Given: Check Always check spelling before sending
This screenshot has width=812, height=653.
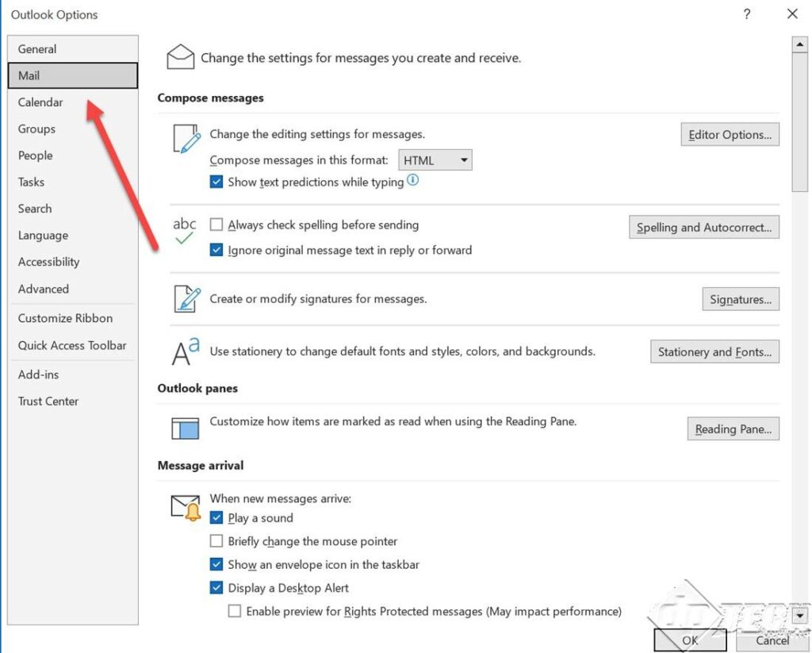Looking at the screenshot, I should coord(217,225).
